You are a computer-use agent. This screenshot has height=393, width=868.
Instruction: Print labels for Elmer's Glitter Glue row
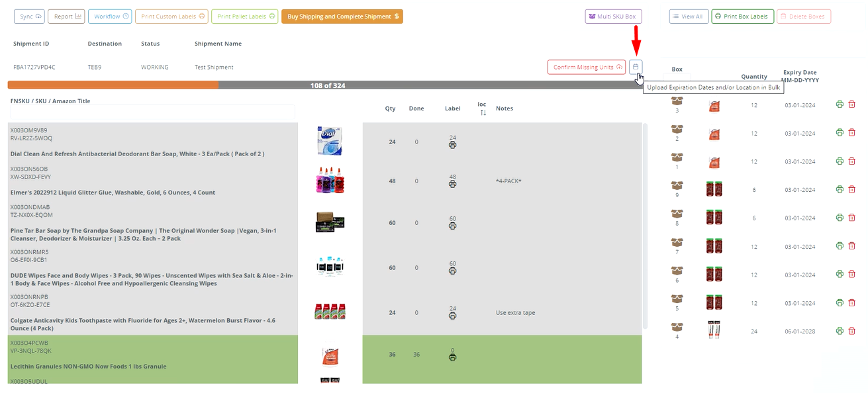click(452, 184)
